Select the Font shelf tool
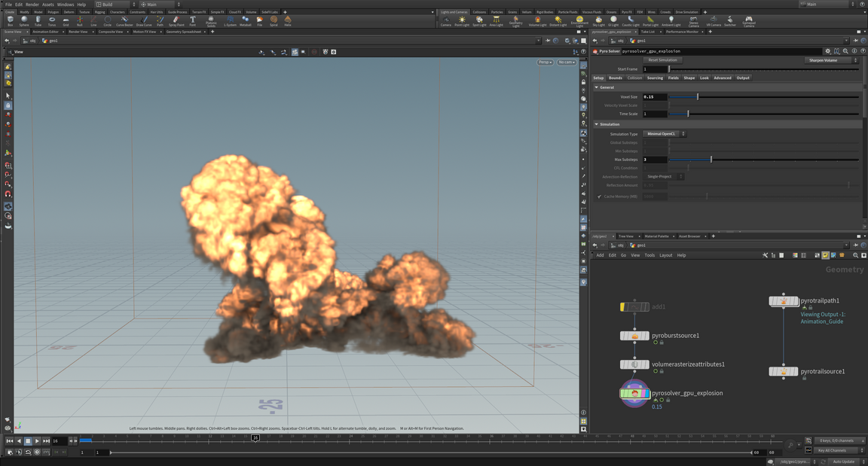 coord(193,21)
